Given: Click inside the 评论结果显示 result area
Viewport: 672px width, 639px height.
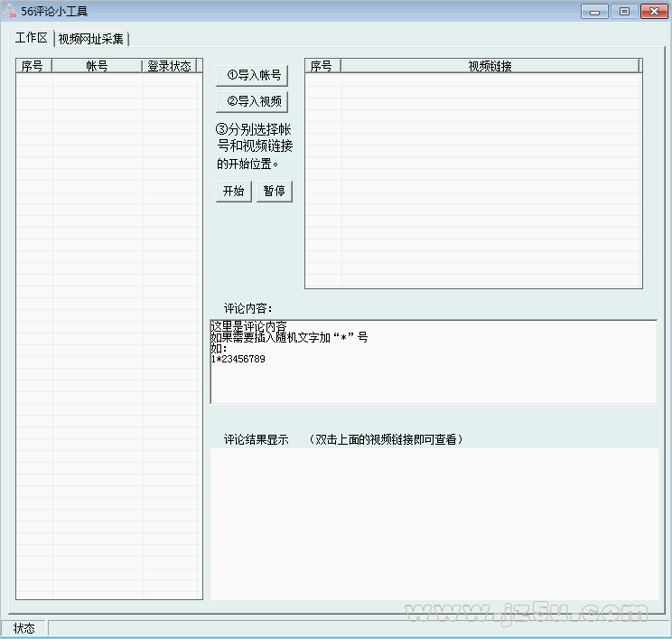Looking at the screenshot, I should (x=434, y=524).
